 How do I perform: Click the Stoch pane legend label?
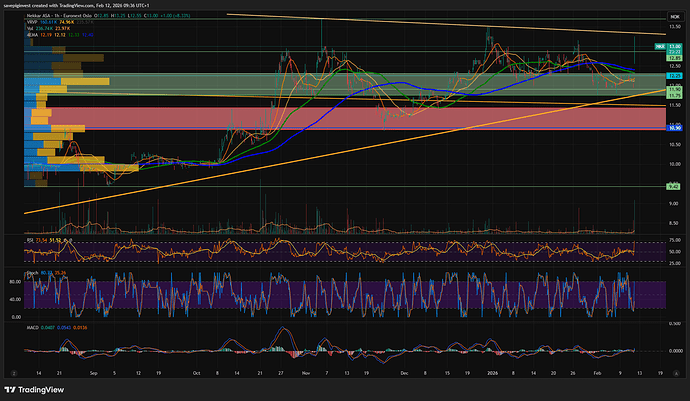(31, 271)
